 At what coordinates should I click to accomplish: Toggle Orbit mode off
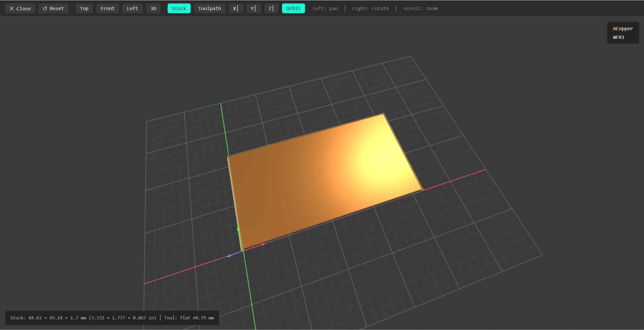293,8
